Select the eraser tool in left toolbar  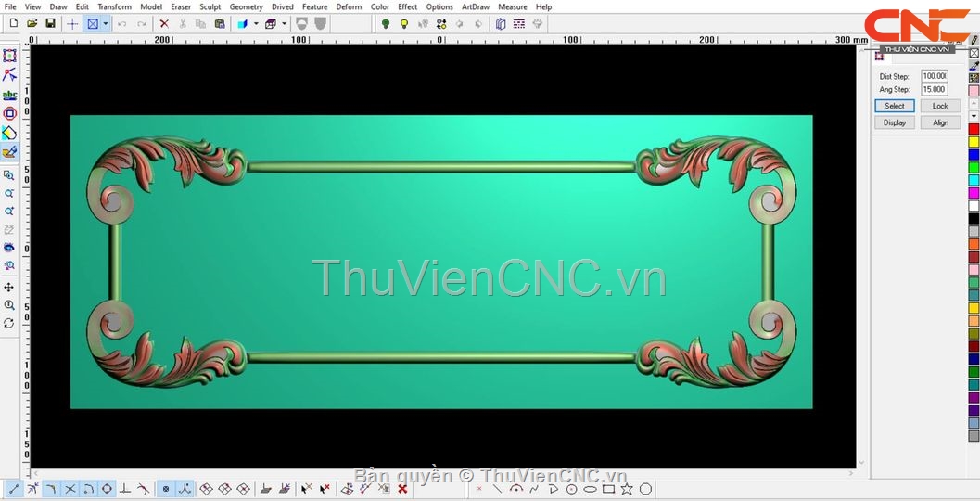pyautogui.click(x=9, y=133)
